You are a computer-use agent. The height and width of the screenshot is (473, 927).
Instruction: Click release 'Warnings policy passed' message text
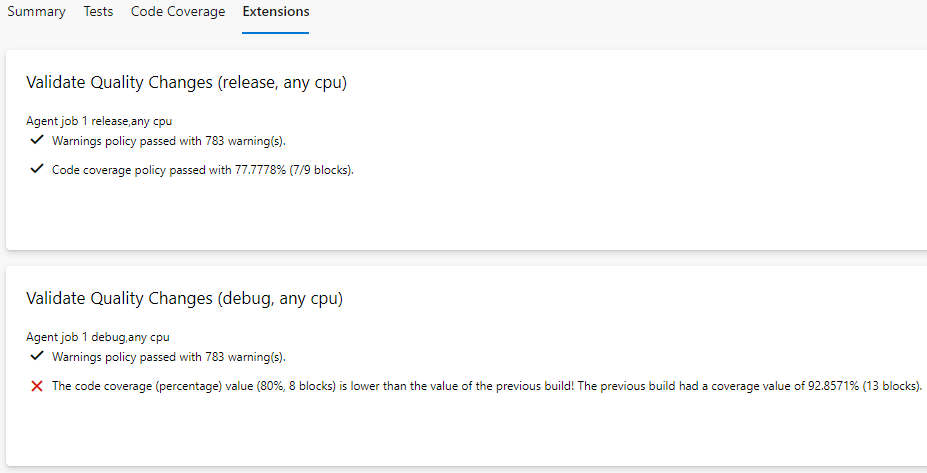(x=175, y=141)
